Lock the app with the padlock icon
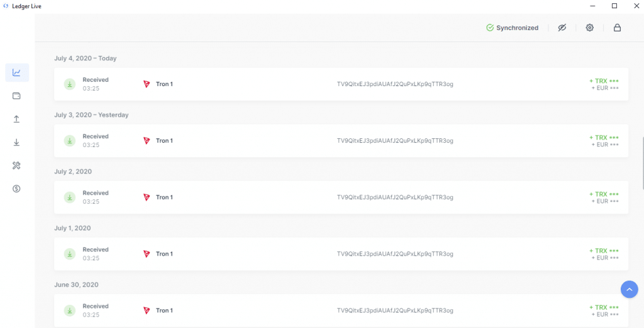644x328 pixels. point(617,28)
